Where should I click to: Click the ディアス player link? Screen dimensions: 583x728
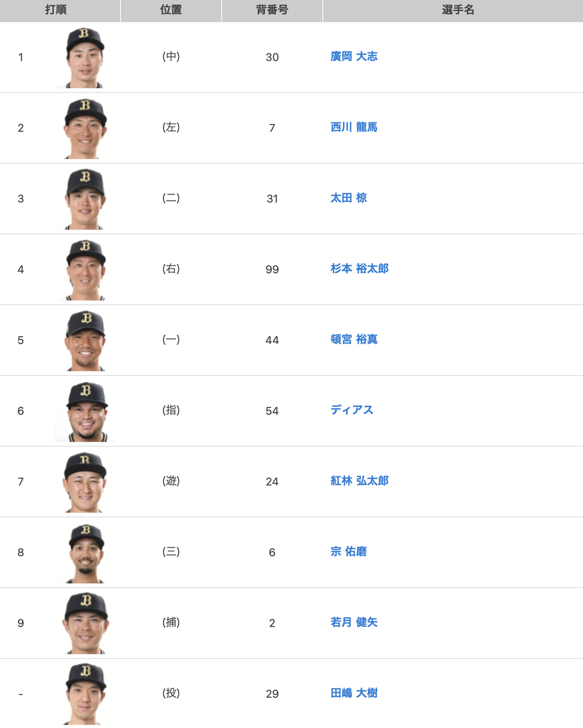tap(352, 410)
